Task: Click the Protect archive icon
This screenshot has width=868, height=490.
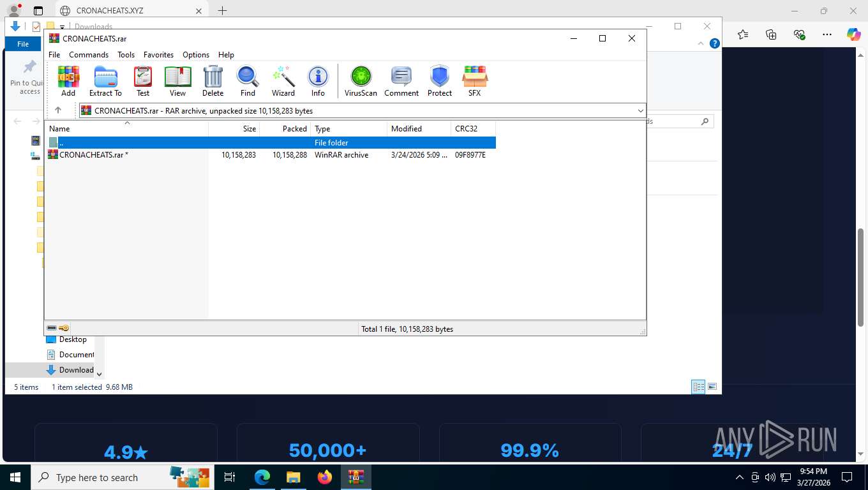Action: point(440,81)
